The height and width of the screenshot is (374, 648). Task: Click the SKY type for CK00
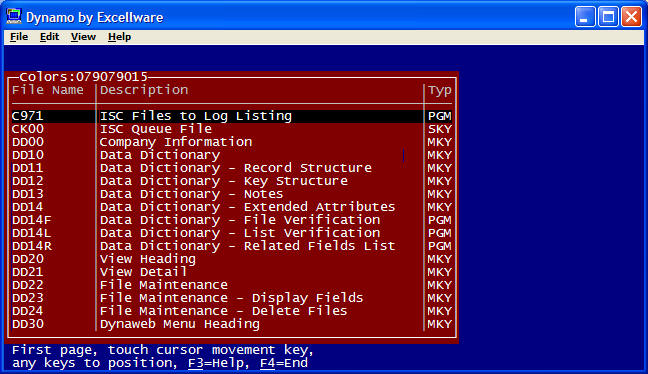(x=440, y=129)
